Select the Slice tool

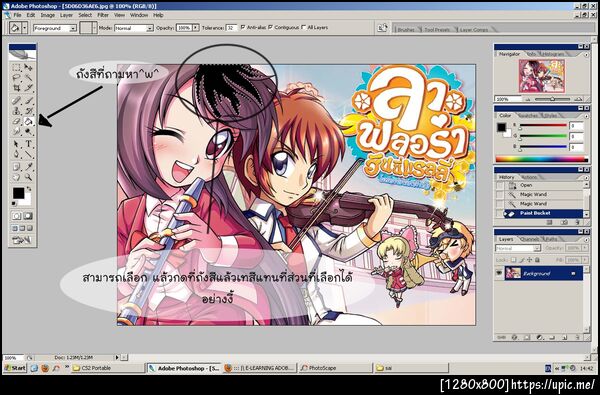[x=28, y=88]
